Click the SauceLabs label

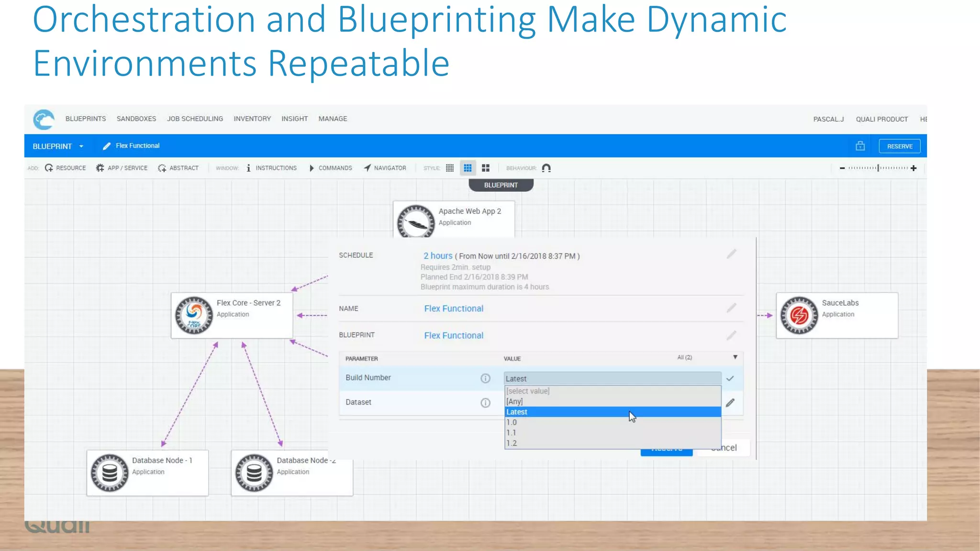pos(840,303)
